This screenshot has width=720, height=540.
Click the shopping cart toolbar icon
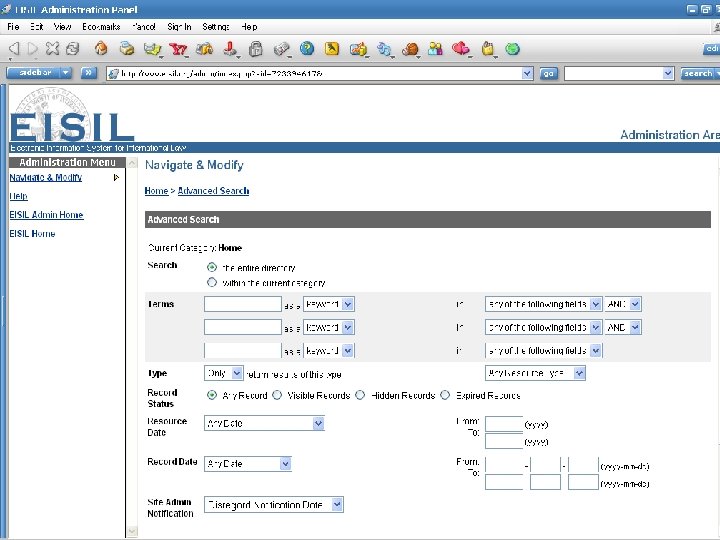(x=358, y=49)
